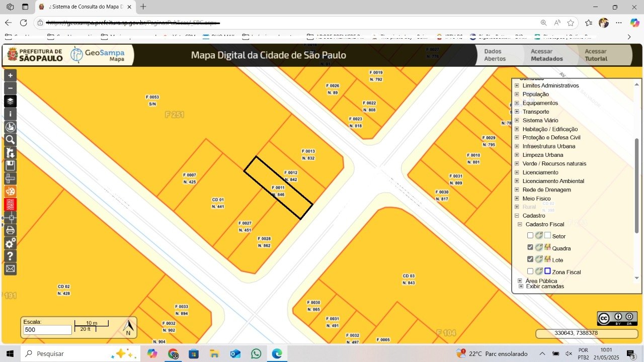Expand the Rede de Drenagem group
The height and width of the screenshot is (362, 644).
[517, 190]
